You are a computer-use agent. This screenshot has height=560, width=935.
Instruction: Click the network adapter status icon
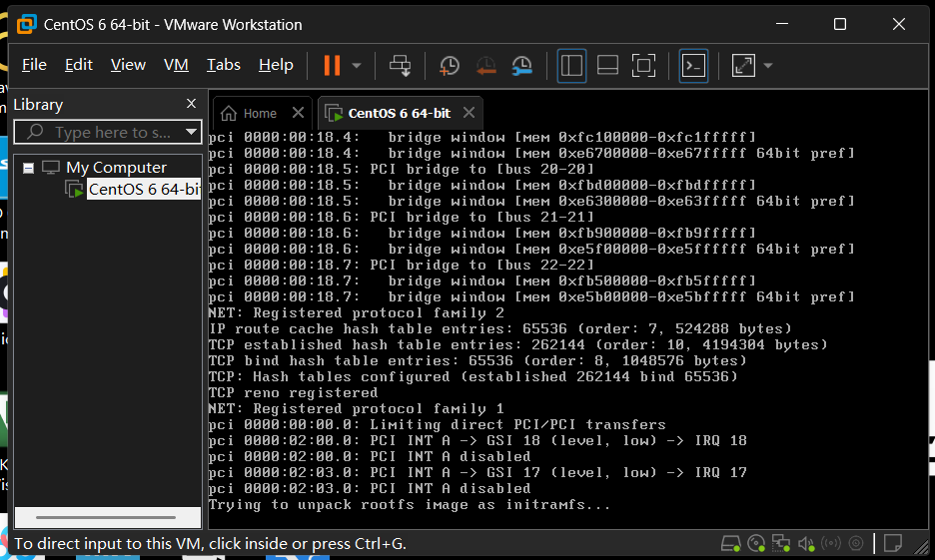pyautogui.click(x=781, y=543)
